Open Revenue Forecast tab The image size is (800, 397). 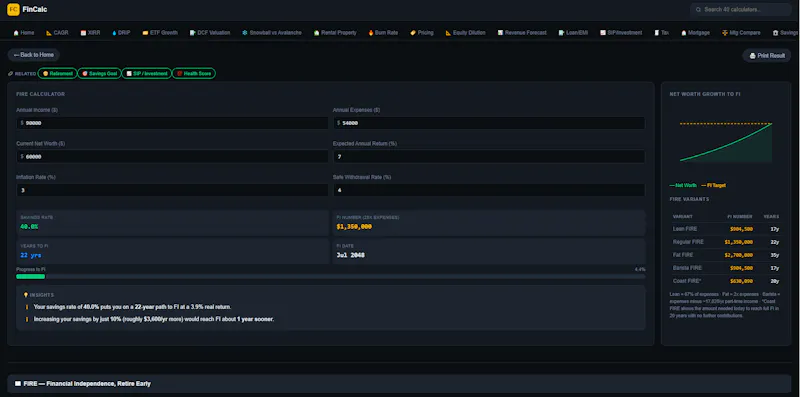click(x=521, y=33)
